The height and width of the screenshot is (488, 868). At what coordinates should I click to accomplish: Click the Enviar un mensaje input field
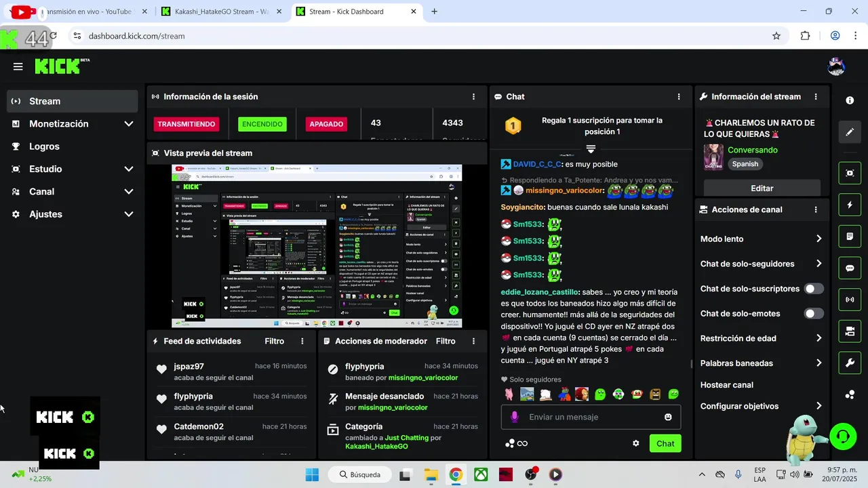pos(591,417)
